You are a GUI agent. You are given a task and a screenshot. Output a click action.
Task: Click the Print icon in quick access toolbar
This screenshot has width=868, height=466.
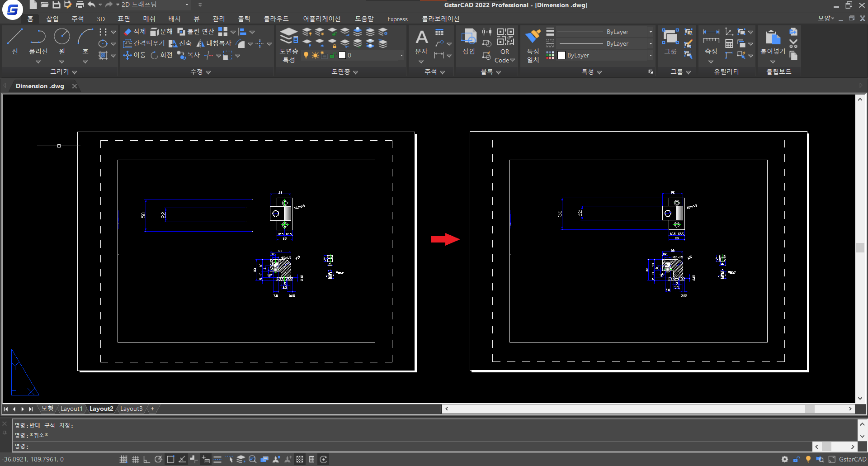coord(80,5)
